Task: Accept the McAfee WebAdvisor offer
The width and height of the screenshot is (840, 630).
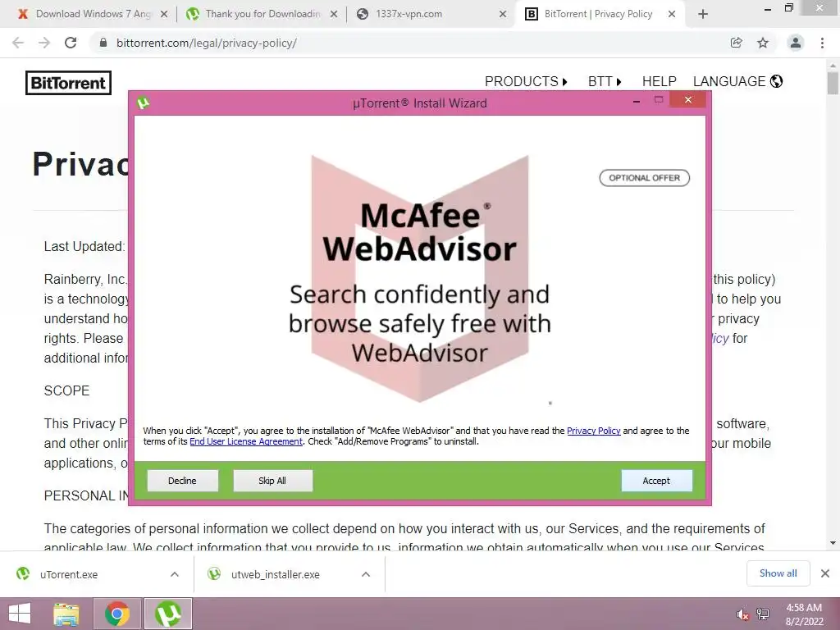Action: 656,481
